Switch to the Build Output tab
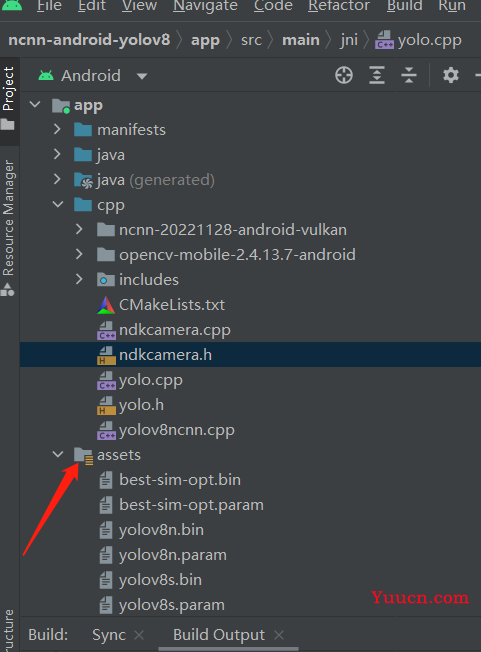The width and height of the screenshot is (481, 652). pyautogui.click(x=219, y=635)
